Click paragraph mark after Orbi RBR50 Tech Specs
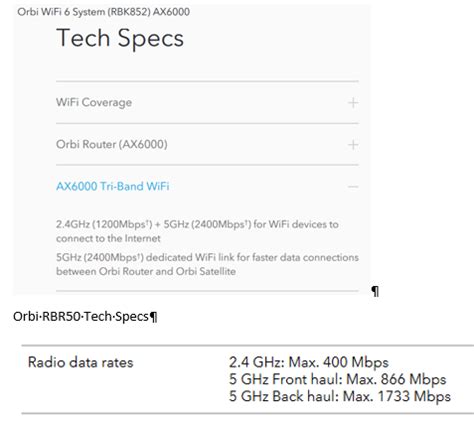This screenshot has width=474, height=429. coord(153,317)
